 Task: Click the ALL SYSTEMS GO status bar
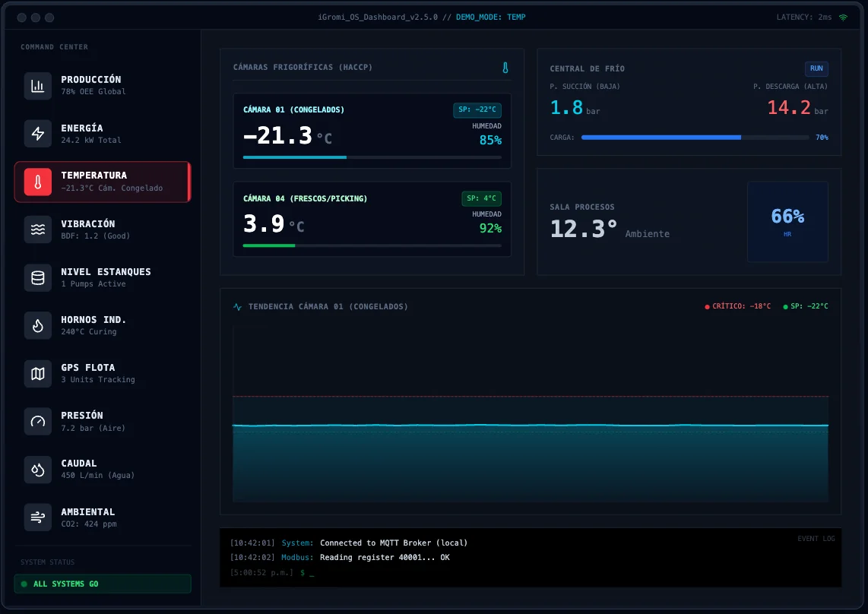pos(103,584)
